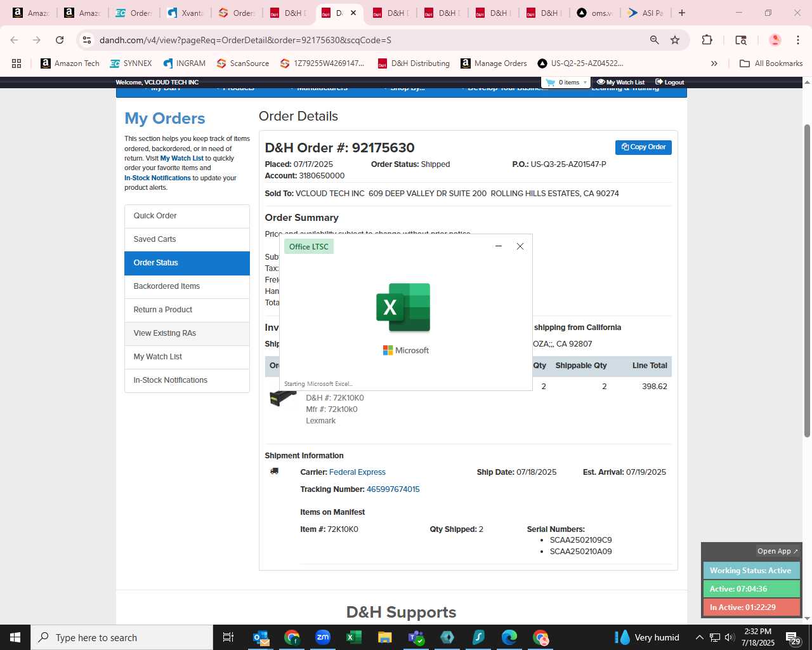Open D&H Distributing bookmark

click(x=414, y=63)
